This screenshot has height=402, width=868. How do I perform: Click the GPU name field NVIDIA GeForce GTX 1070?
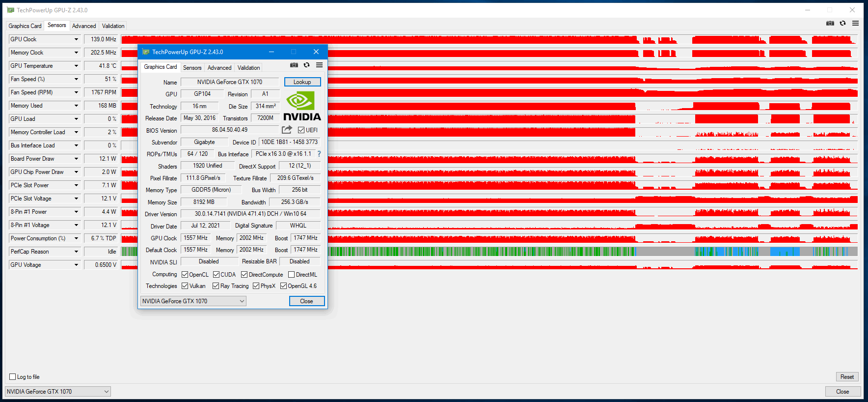tap(230, 82)
